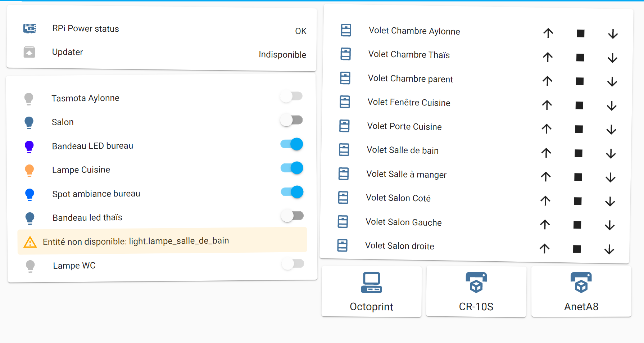Raise Volet Salle à manger shutter

[x=546, y=176]
